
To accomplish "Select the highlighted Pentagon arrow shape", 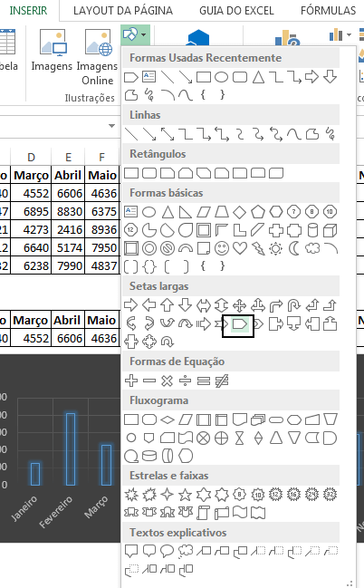I will coord(239,324).
